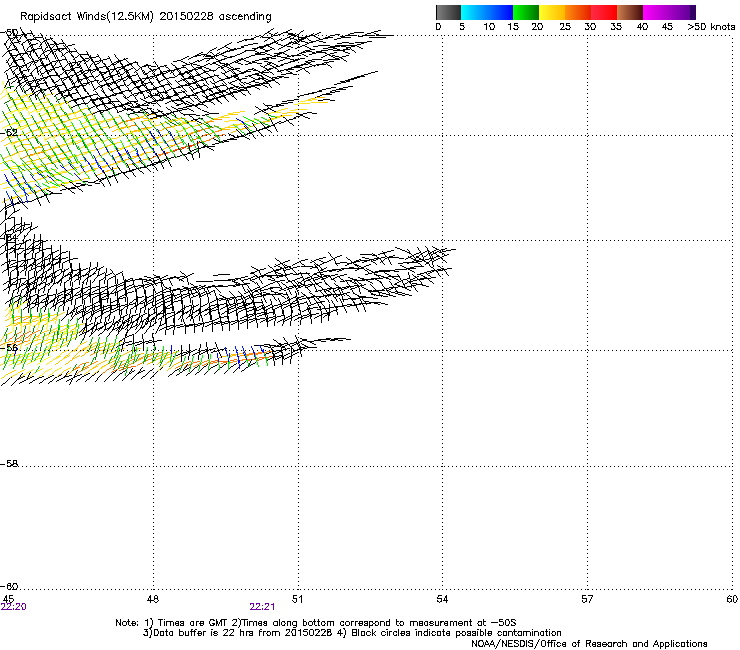Click the NOAA/NESDIS credit text
740x650 pixels.
[x=589, y=644]
